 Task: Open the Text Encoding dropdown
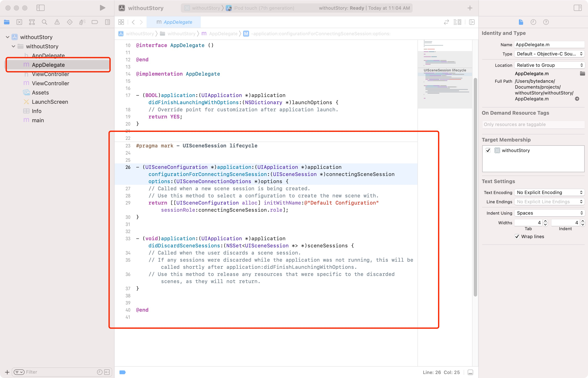[x=550, y=192]
